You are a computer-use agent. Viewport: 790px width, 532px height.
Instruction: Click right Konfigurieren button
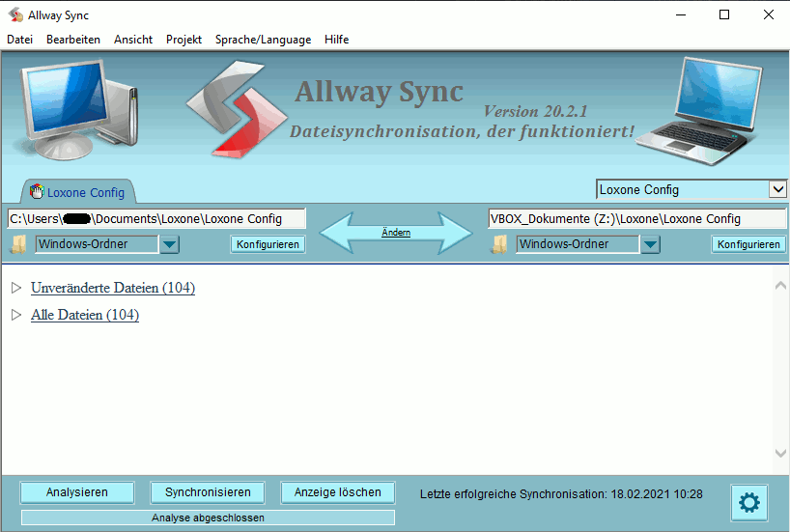[x=748, y=244]
